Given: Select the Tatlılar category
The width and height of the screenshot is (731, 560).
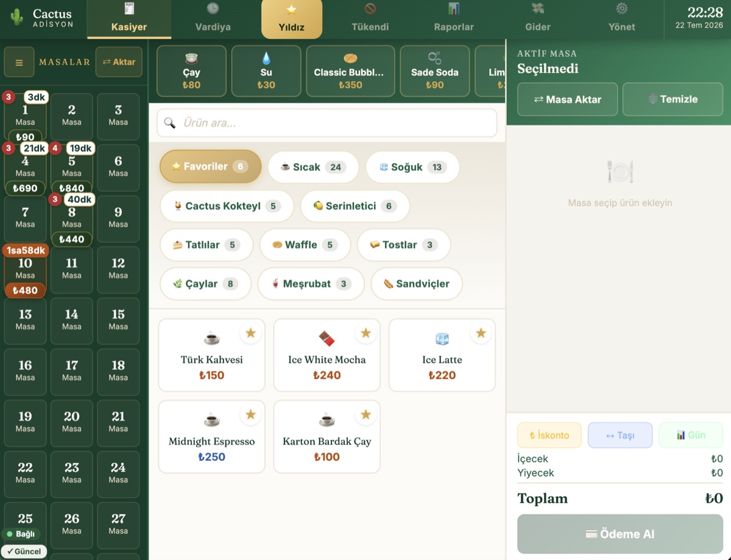Looking at the screenshot, I should 206,245.
